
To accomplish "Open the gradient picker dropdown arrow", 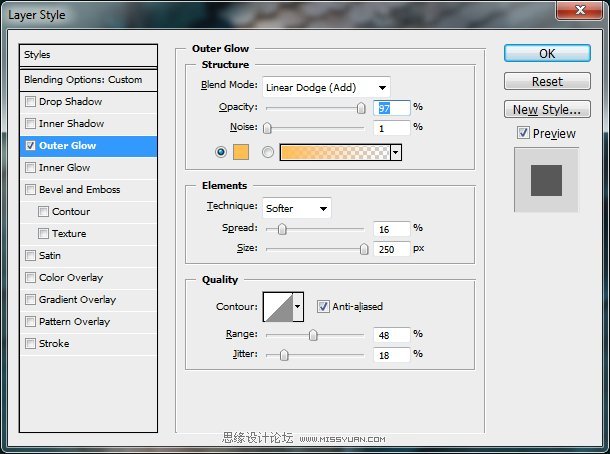I will pos(396,152).
